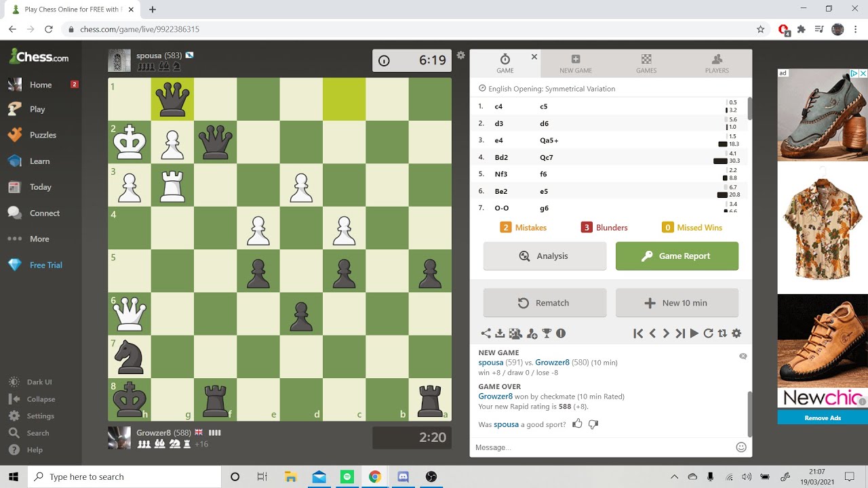
Task: Click the Missed Wins label
Action: 692,228
